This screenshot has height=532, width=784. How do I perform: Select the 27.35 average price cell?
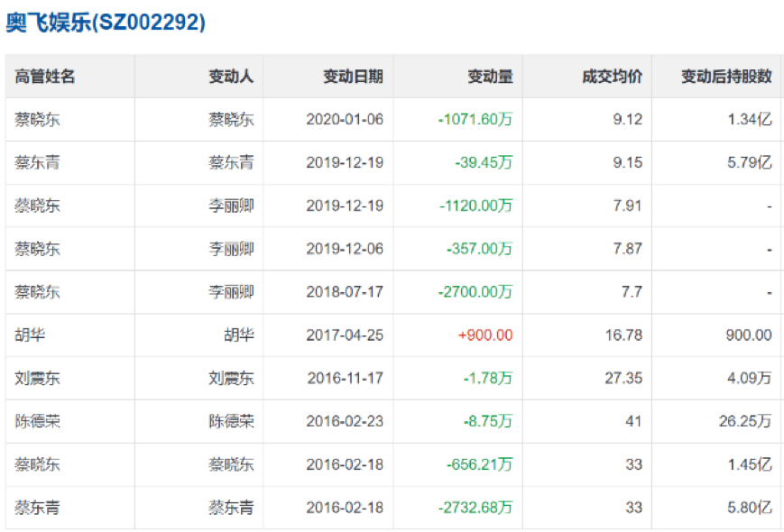[x=623, y=378]
